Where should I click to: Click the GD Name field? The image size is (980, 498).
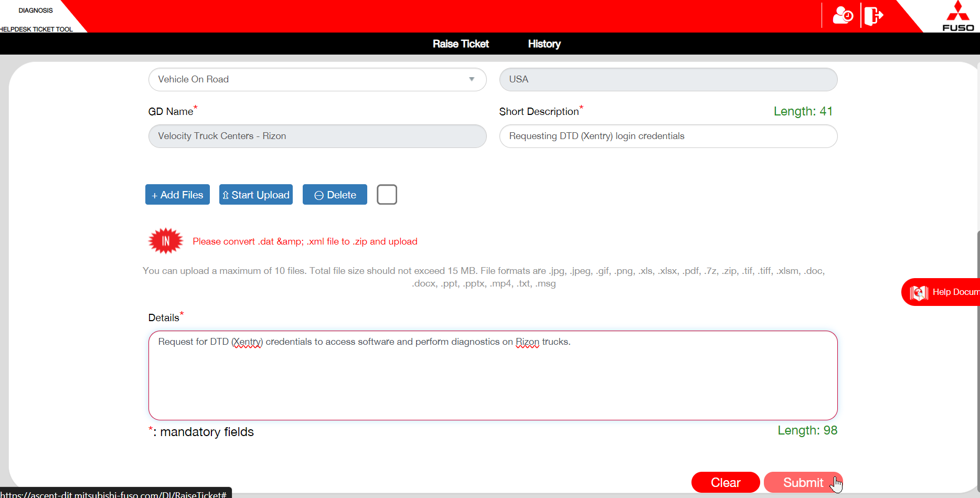317,136
